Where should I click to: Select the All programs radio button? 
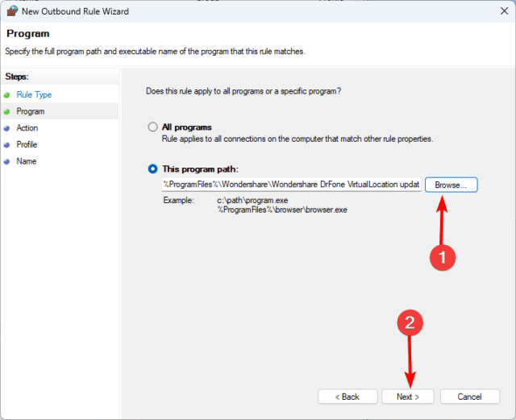[152, 127]
